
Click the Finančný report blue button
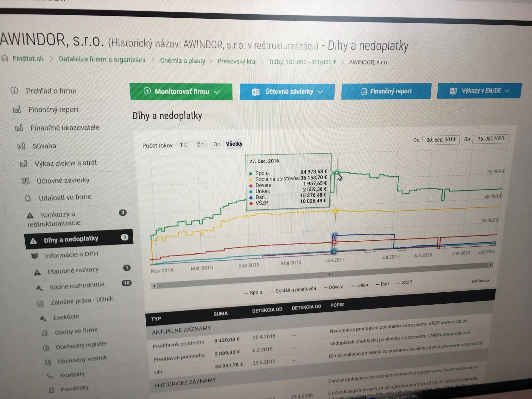[386, 91]
